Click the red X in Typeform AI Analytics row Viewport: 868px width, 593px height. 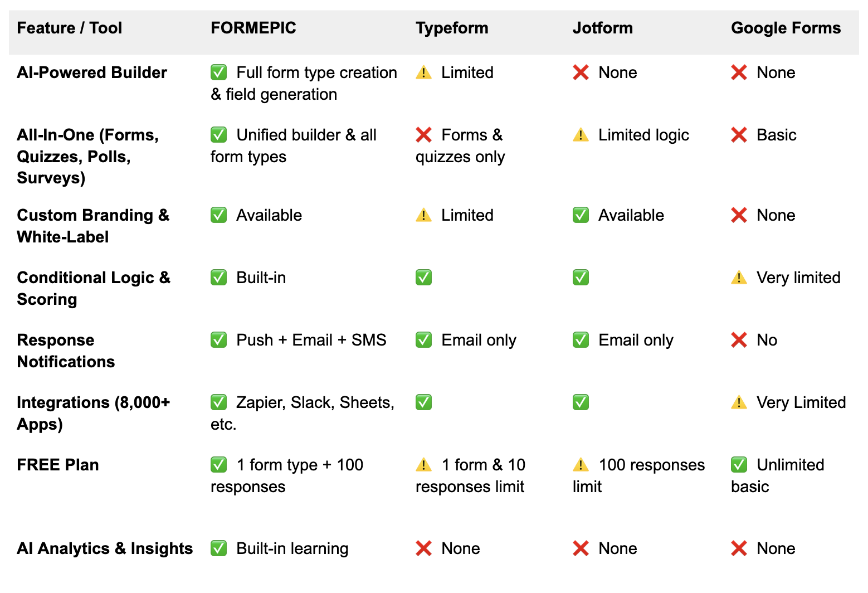point(423,548)
